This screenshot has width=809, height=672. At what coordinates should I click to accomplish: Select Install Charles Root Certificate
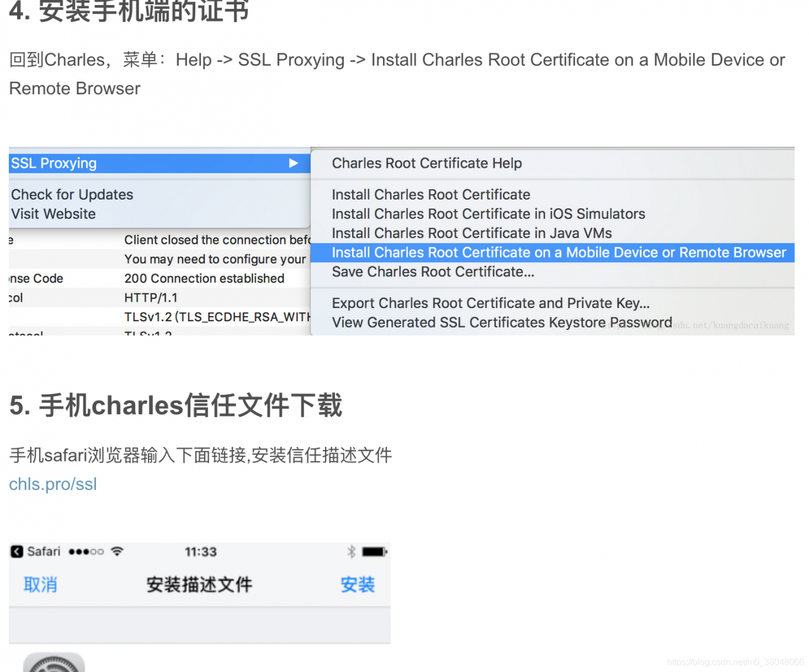point(431,195)
